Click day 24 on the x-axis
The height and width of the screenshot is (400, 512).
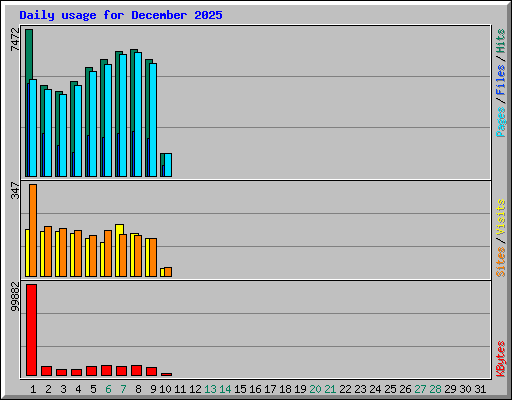click(375, 389)
